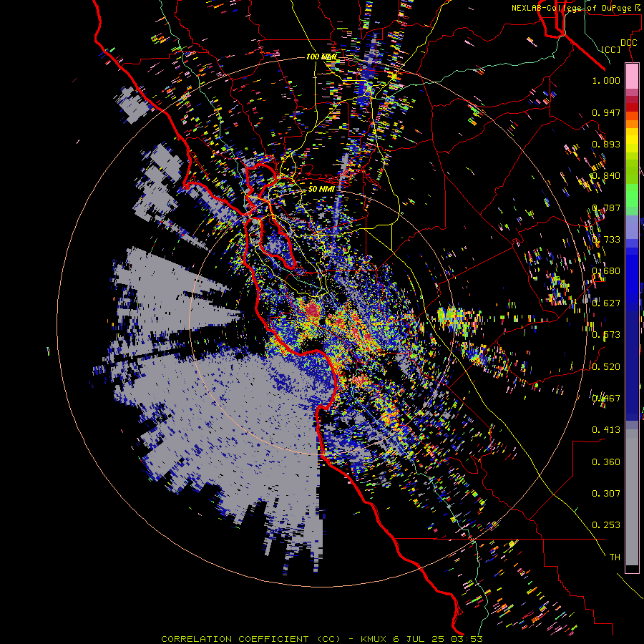Click the 0.787 scale value
This screenshot has height=644, width=644.
(606, 208)
